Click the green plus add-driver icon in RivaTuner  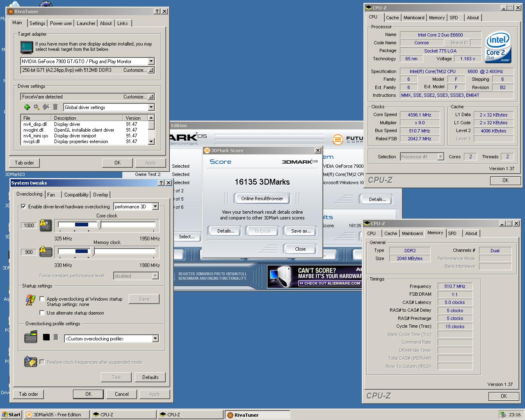[x=27, y=107]
